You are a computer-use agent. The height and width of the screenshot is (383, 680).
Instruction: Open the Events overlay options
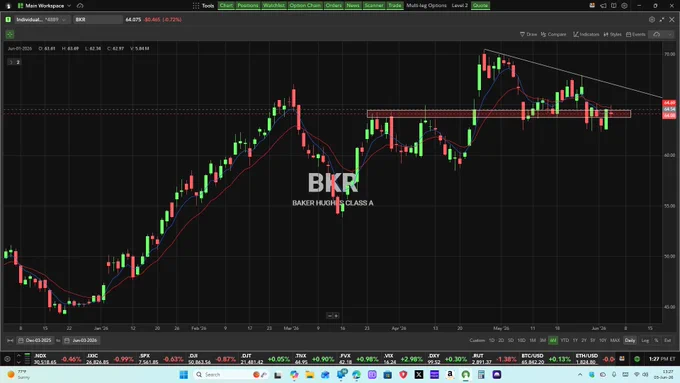(636, 34)
